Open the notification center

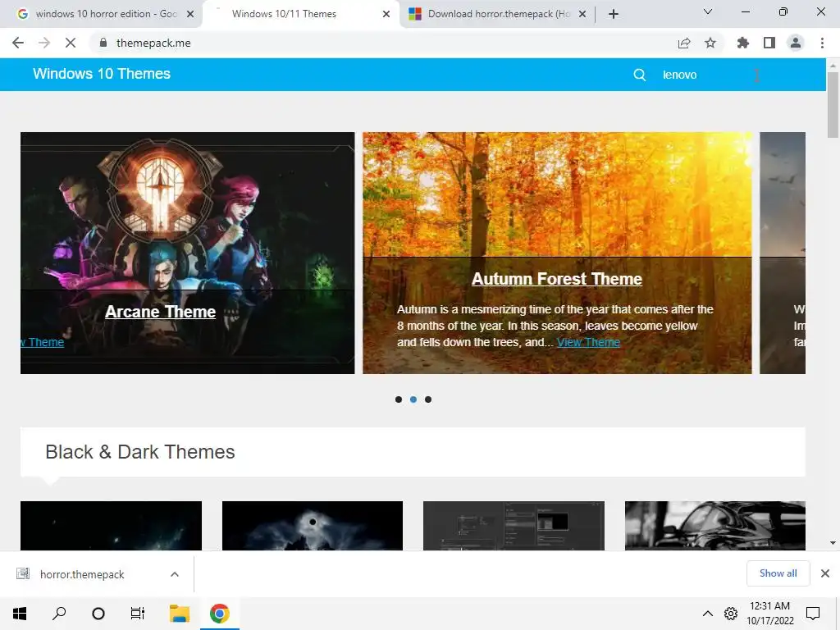tap(813, 614)
